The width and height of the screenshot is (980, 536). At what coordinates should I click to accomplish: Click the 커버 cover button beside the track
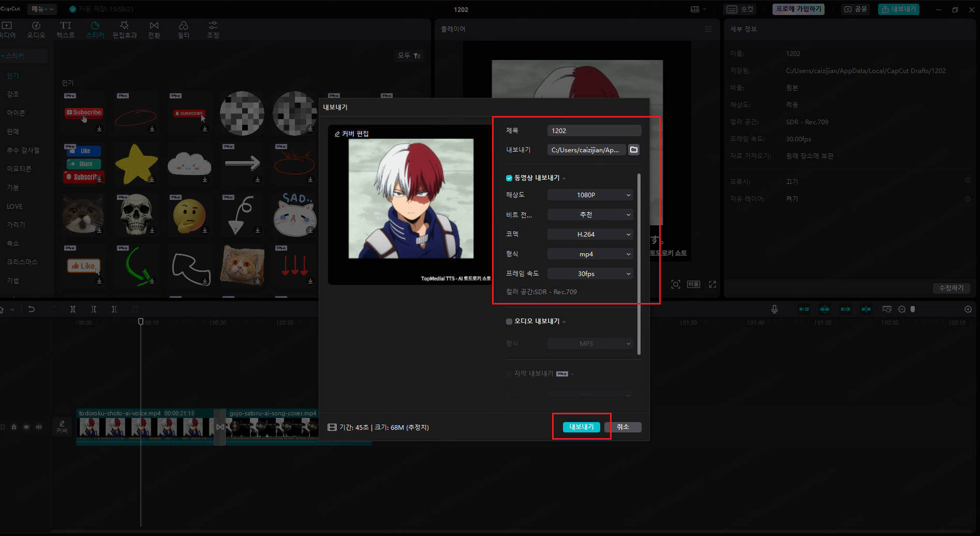[x=62, y=427]
